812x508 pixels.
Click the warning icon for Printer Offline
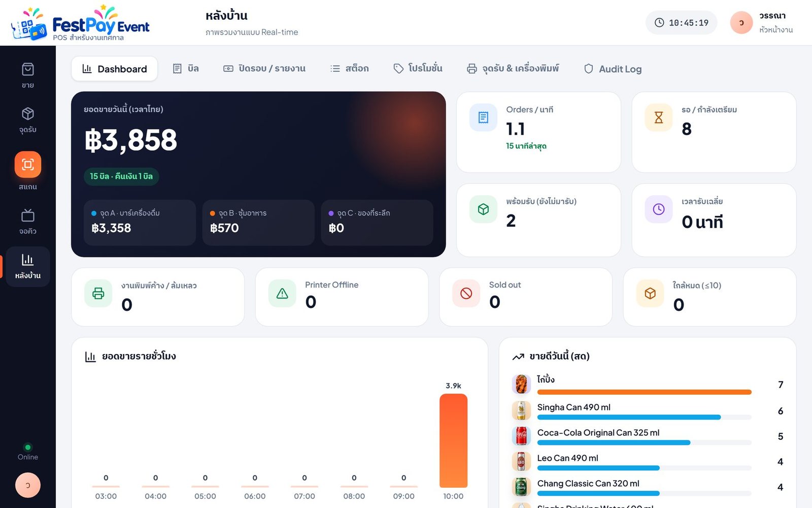click(282, 293)
